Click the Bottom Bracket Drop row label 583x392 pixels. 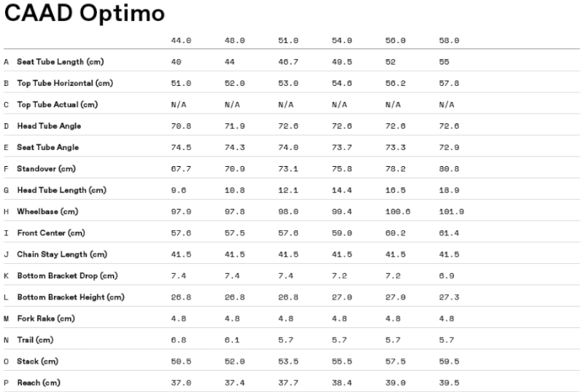(67, 276)
